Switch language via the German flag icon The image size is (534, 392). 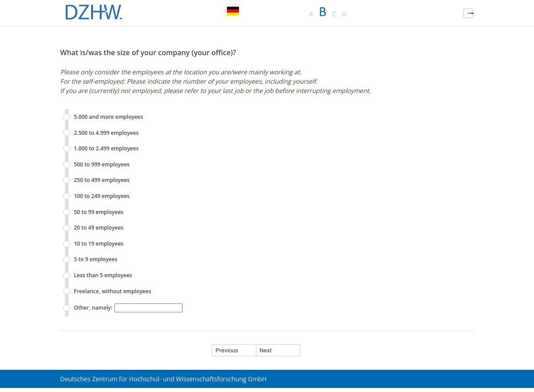click(x=233, y=11)
